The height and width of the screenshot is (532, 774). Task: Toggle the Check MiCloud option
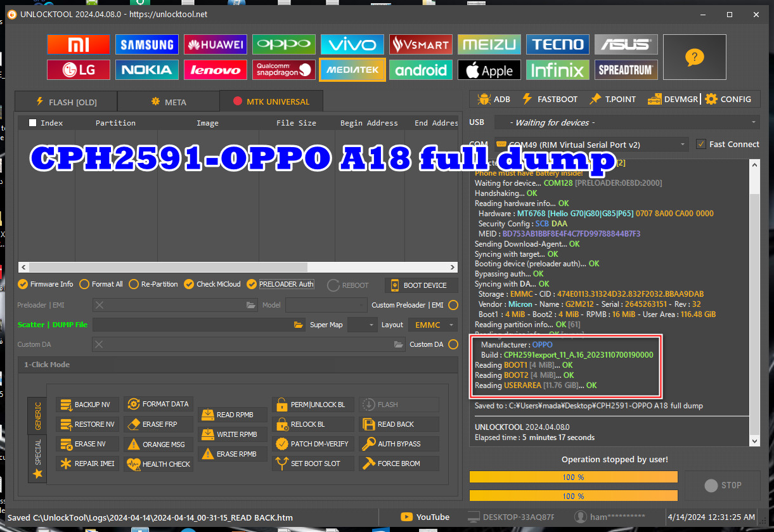click(212, 284)
